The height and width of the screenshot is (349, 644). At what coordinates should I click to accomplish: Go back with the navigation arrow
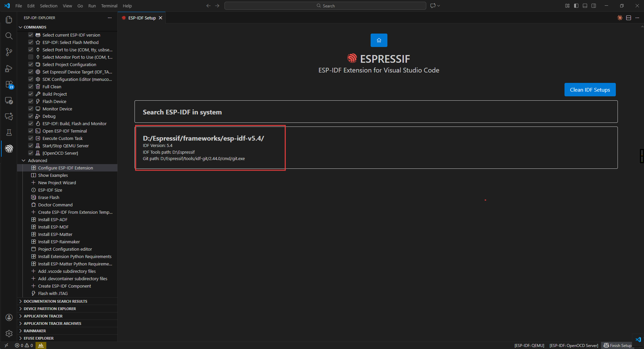click(x=209, y=6)
